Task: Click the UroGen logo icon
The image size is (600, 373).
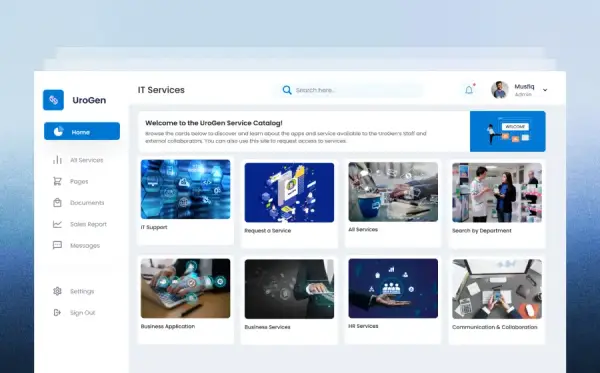Action: (53, 100)
